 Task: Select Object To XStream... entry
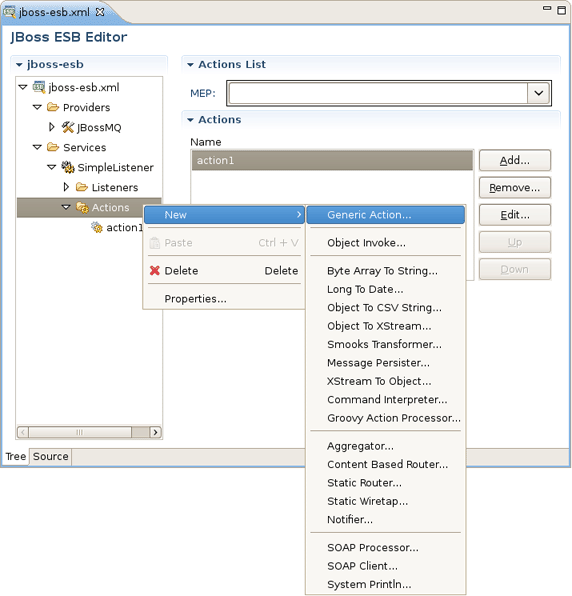(385, 326)
